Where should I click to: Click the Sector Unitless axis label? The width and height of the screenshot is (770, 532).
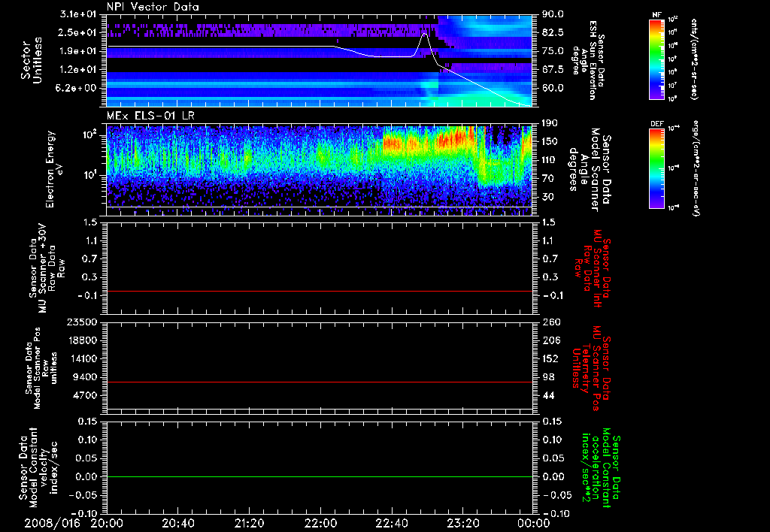(31, 60)
